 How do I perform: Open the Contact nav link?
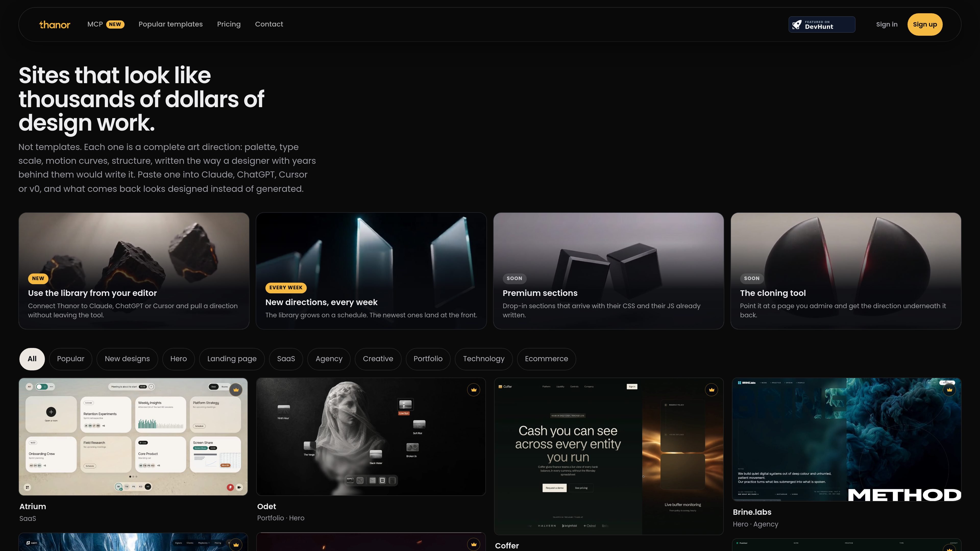[x=269, y=24]
